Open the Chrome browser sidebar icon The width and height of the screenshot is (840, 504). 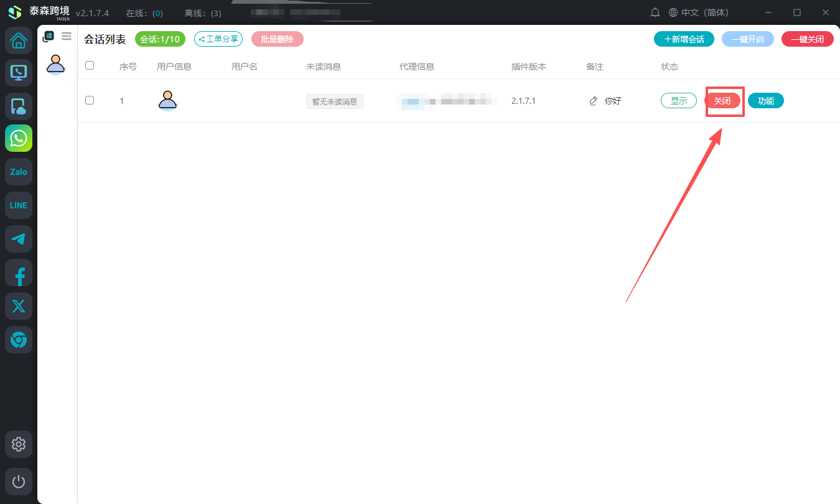pyautogui.click(x=19, y=340)
